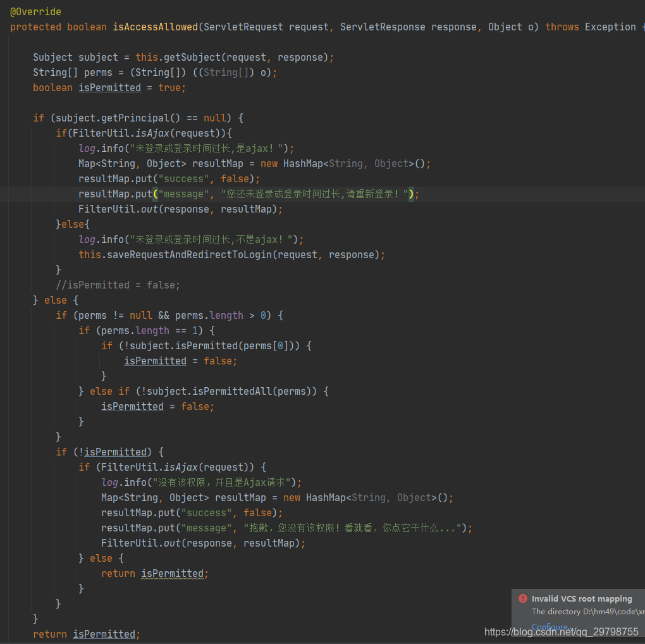The width and height of the screenshot is (645, 644).
Task: Click 'boolean isPermitted = true;' declaration line
Action: coord(109,88)
